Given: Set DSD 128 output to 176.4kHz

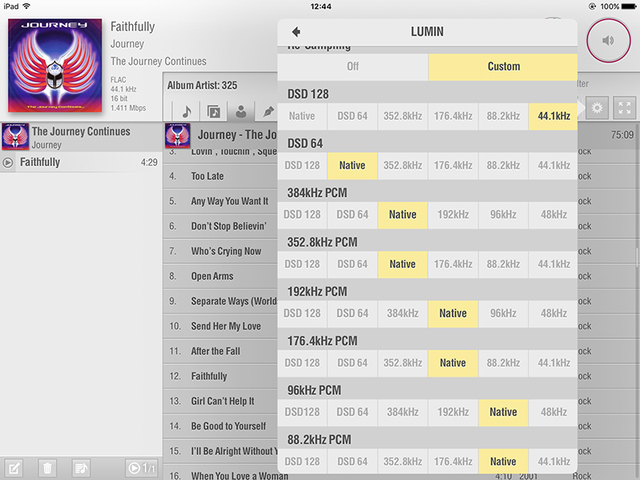Looking at the screenshot, I should pyautogui.click(x=453, y=116).
